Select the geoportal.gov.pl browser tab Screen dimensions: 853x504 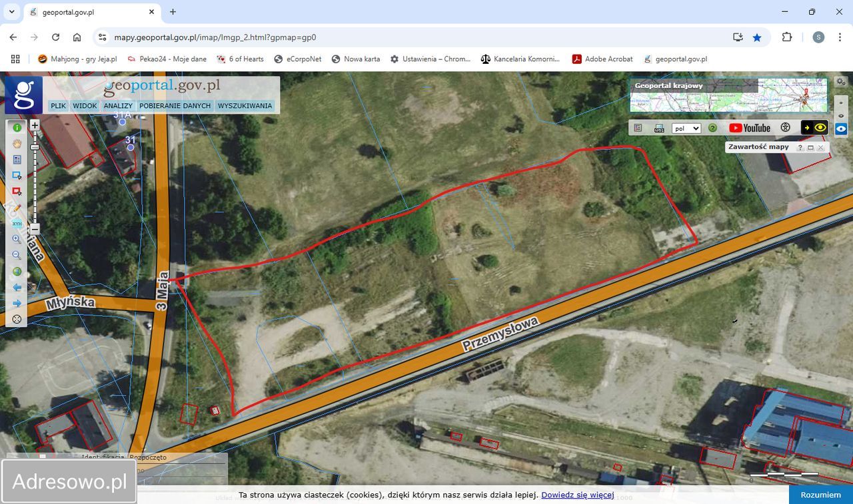[93, 12]
